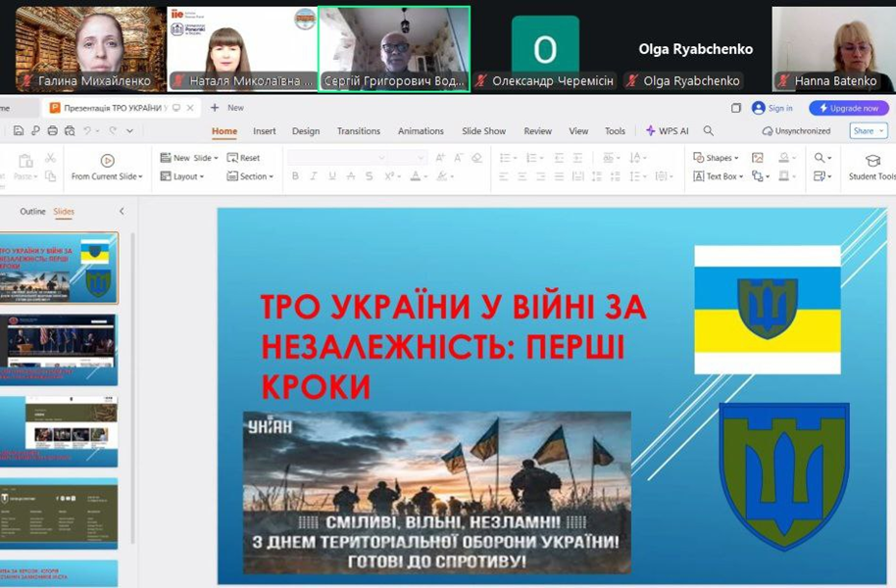Click the search magnifier beside WPS AI
This screenshot has height=588, width=896.
click(x=709, y=131)
